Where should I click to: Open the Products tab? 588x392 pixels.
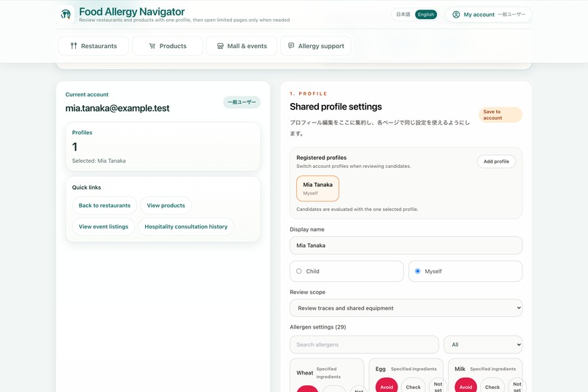[x=168, y=46]
